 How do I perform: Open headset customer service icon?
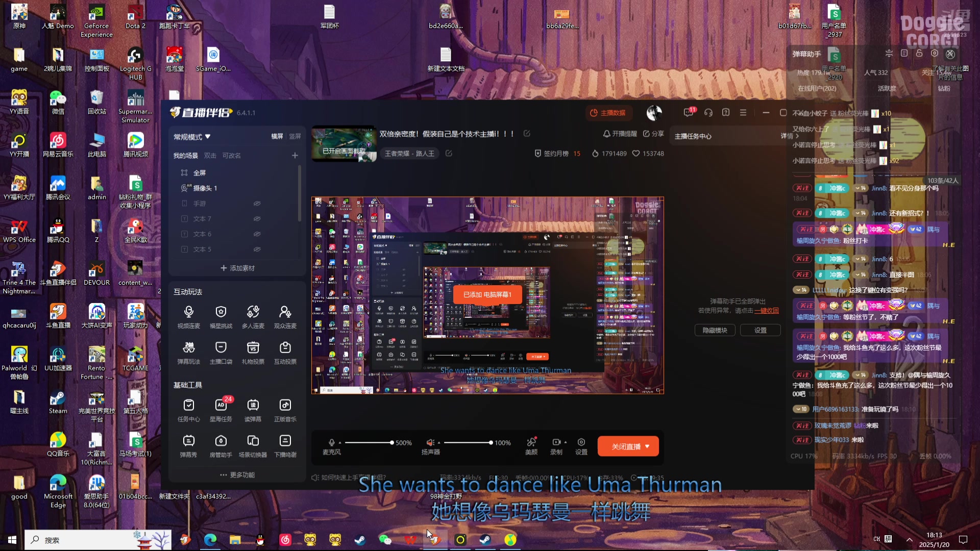708,113
